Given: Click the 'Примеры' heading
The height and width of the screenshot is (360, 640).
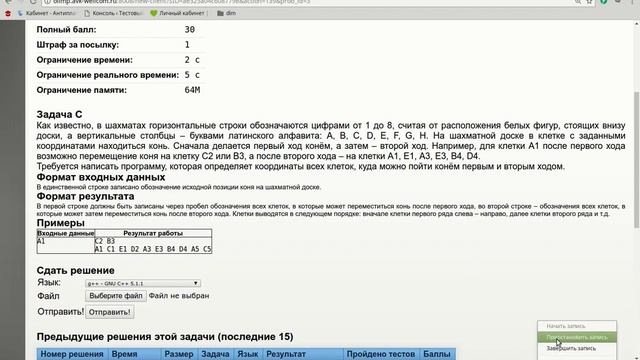Looking at the screenshot, I should [60, 223].
